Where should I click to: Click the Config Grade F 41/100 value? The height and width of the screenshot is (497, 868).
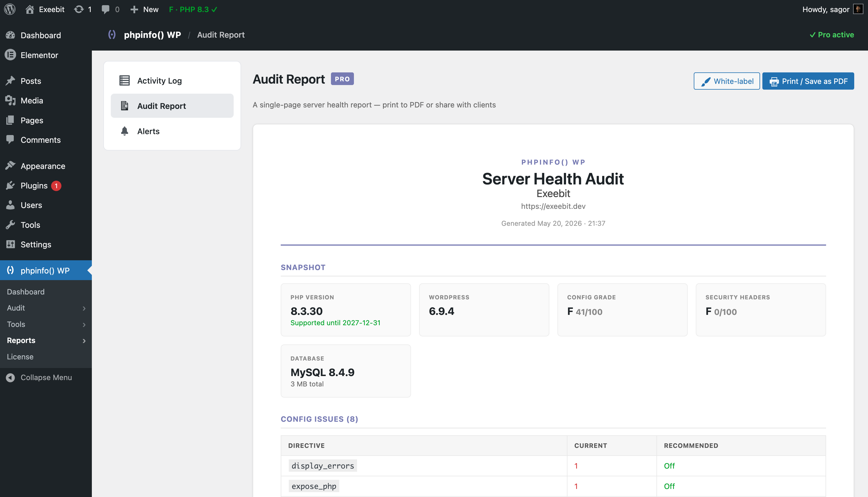(x=585, y=311)
